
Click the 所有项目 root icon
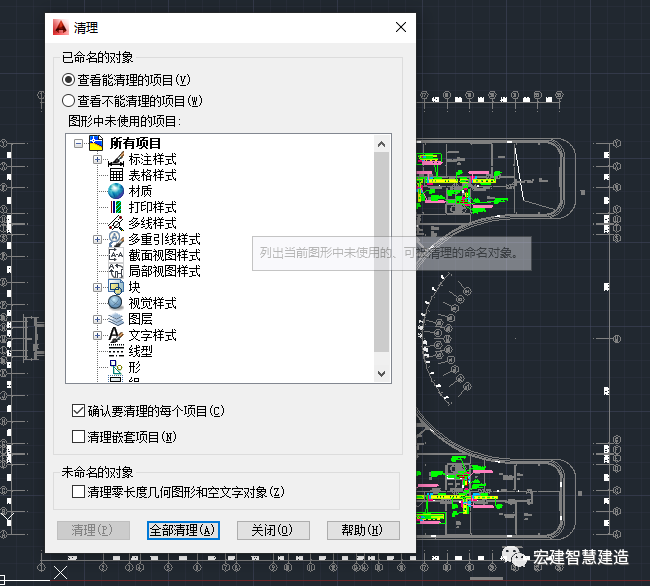(x=96, y=143)
